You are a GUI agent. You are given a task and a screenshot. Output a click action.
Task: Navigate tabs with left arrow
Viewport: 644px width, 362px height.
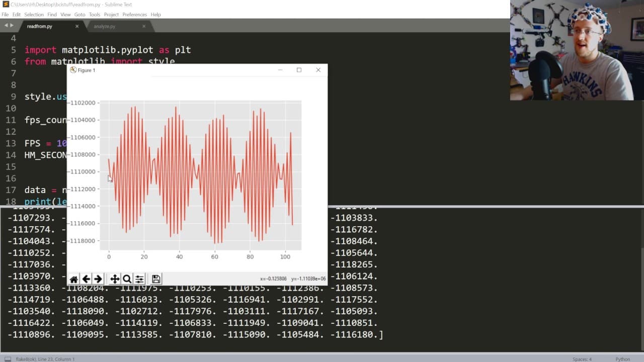tap(6, 26)
